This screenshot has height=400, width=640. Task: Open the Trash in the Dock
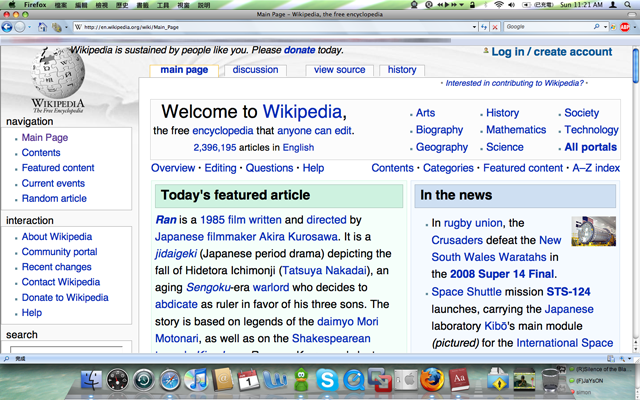[x=550, y=380]
